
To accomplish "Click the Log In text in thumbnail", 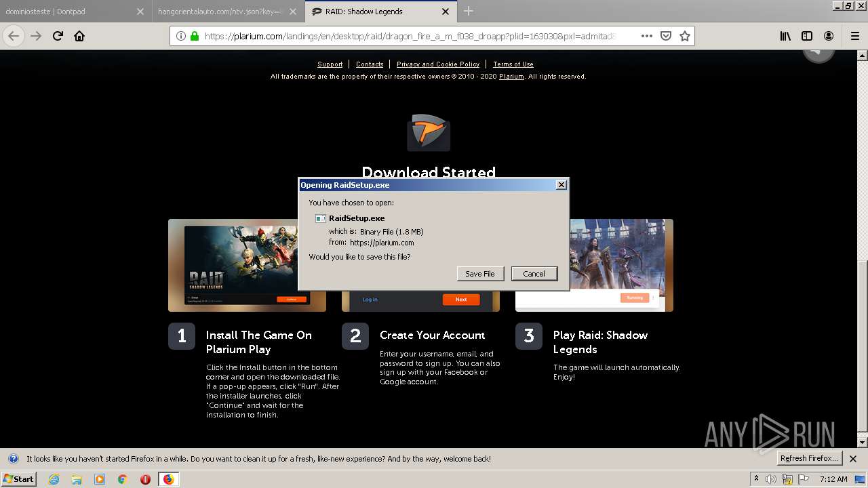I will point(370,300).
